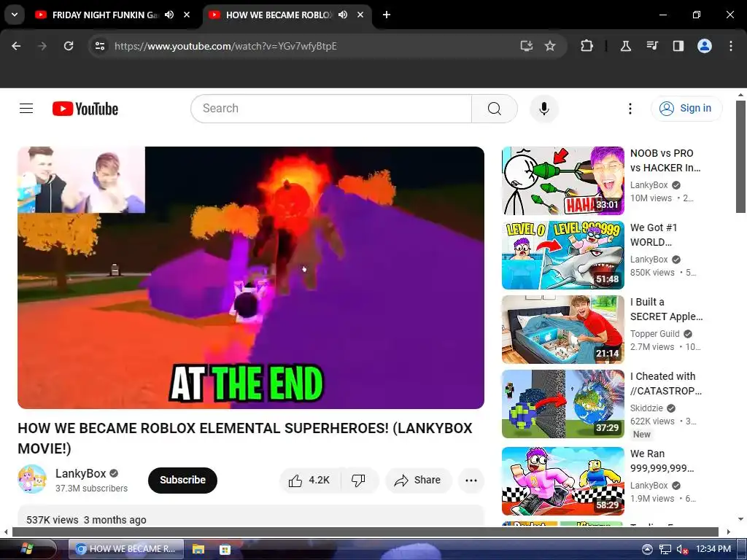Subscribe to LankyBox
This screenshot has width=747, height=560.
point(182,480)
